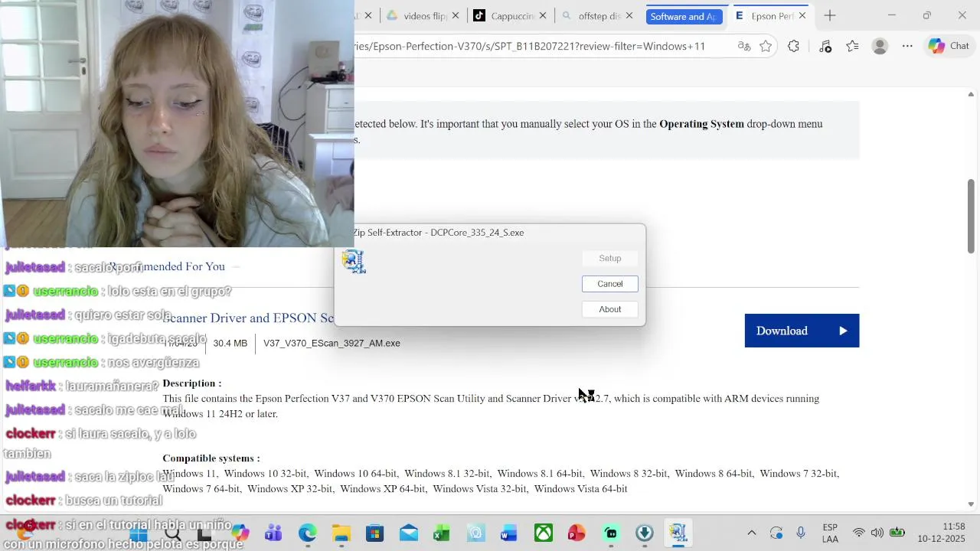This screenshot has height=551, width=980.
Task: Open a new browser tab
Action: (830, 15)
